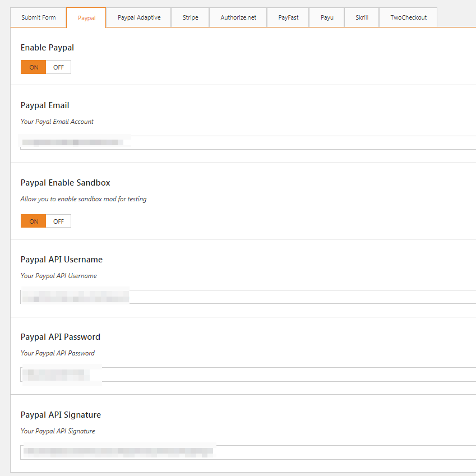Screen dimensions: 476x476
Task: Click the 'Paypal Enable Sandbox' heading
Action: coord(65,183)
